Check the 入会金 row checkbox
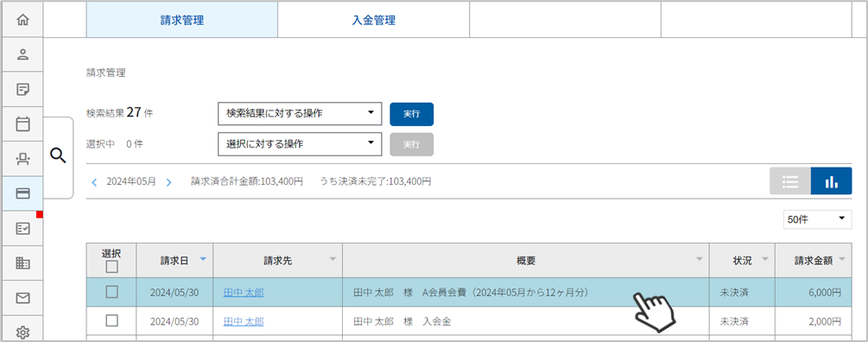This screenshot has width=868, height=342. click(111, 320)
